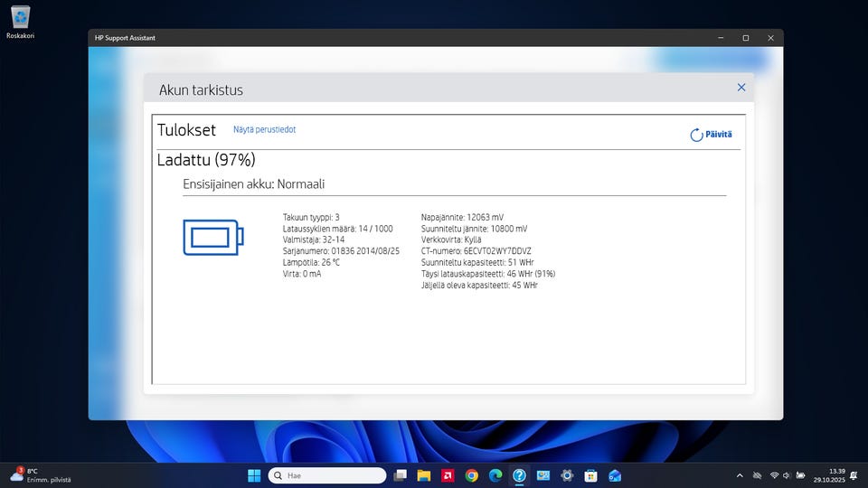Open the Windows Start menu
Image resolution: width=868 pixels, height=488 pixels.
254,475
